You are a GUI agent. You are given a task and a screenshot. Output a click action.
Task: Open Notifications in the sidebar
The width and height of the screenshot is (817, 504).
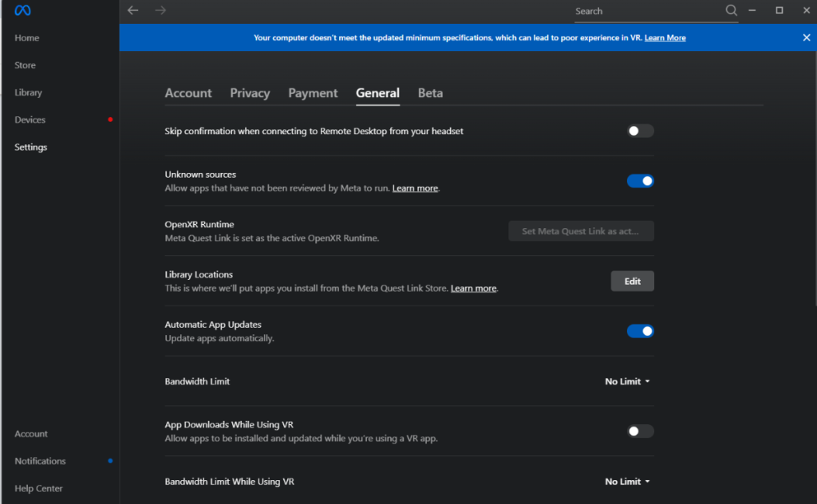(x=40, y=461)
